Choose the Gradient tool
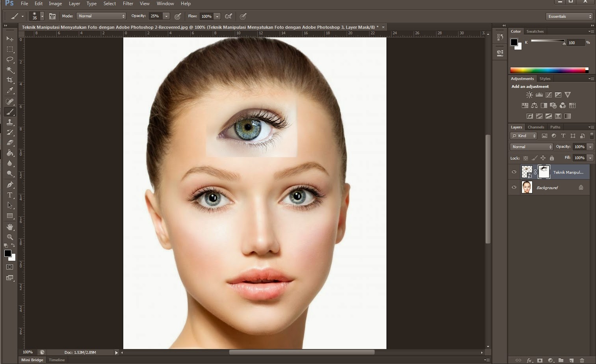 tap(9, 153)
